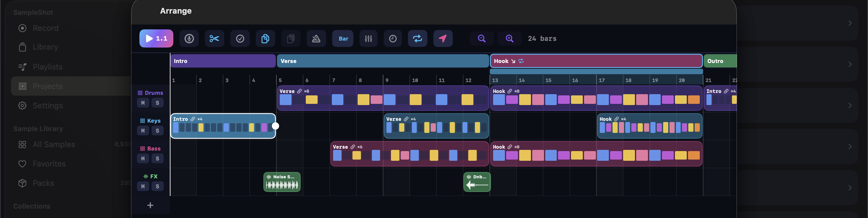Select the Intro section marker
The width and height of the screenshot is (868, 218).
coord(223,61)
